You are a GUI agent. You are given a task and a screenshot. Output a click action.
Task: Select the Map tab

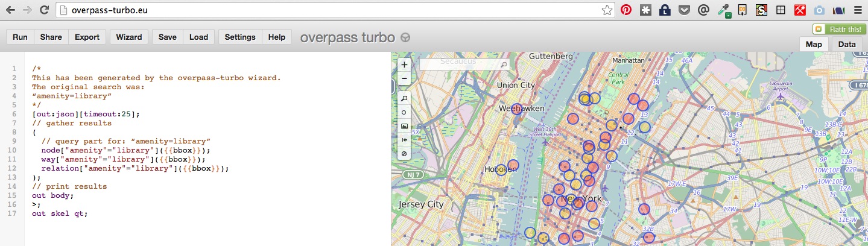pos(814,44)
